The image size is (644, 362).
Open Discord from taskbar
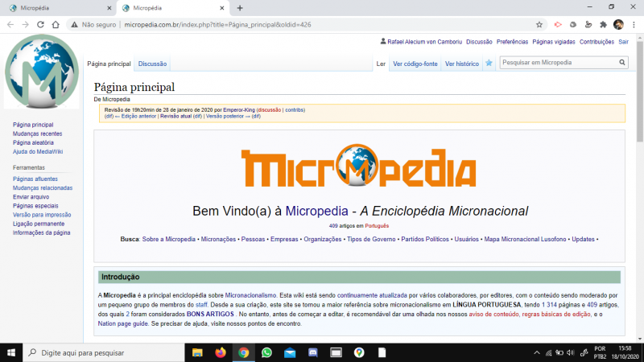(313, 352)
